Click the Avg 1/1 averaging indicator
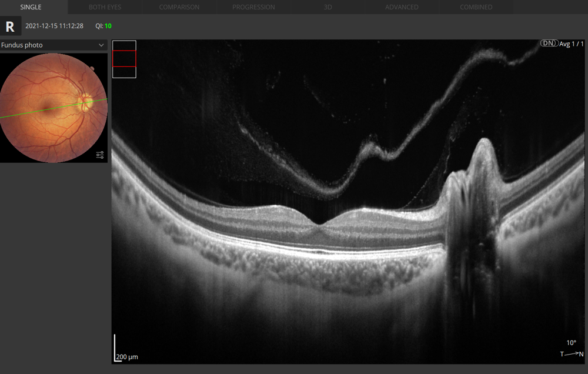Viewport: 588px width, 374px height. coord(573,43)
